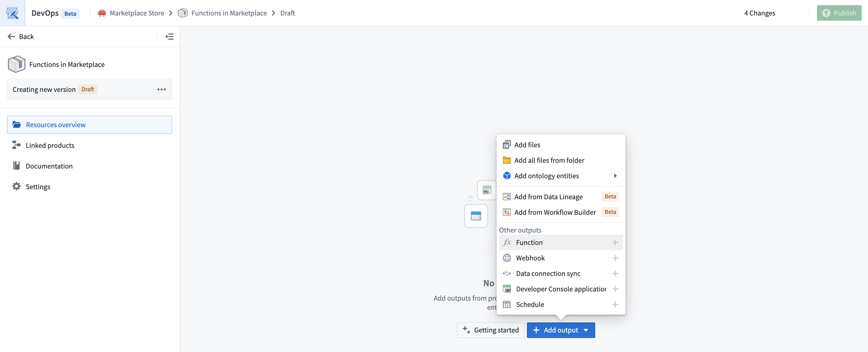The height and width of the screenshot is (352, 868).
Task: Collapse the sidebar with the panel icon
Action: 170,36
